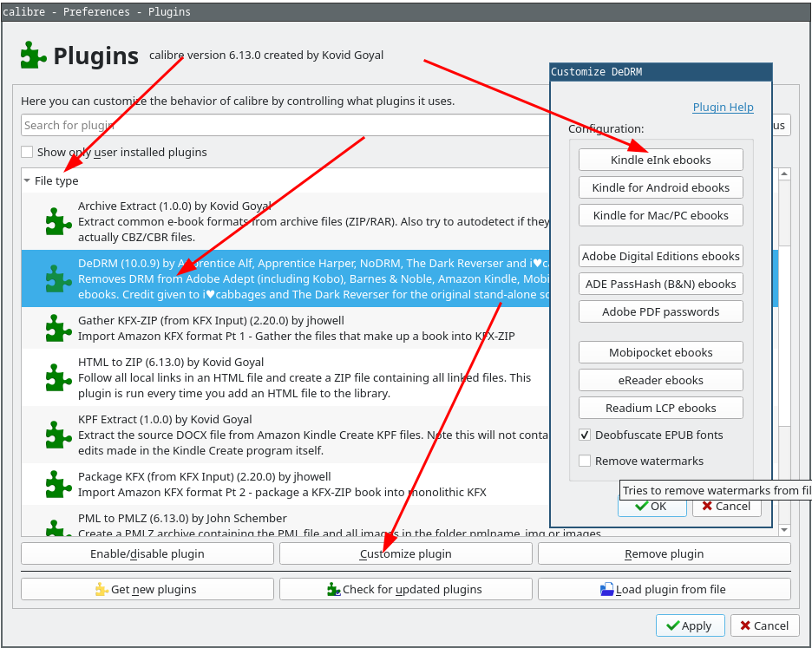Click Check for updated plugins button

click(x=405, y=590)
